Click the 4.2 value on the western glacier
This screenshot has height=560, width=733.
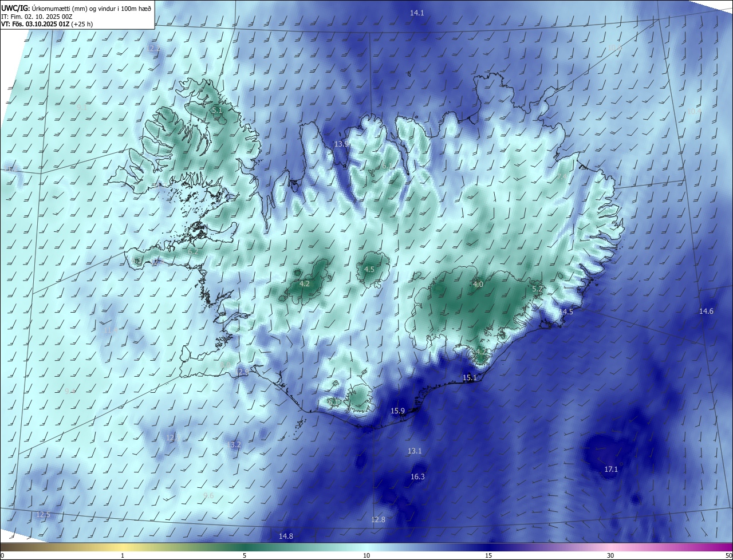(305, 283)
